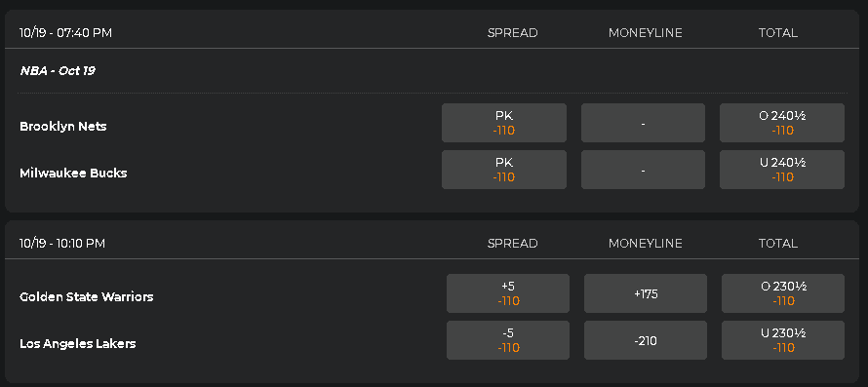Choose Over 240½ total for Nets game
The image size is (868, 387).
[781, 123]
